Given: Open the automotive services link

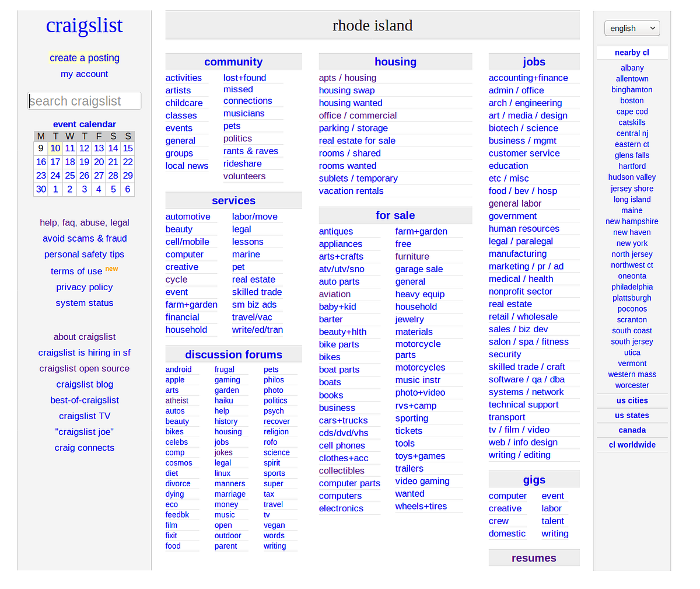Looking at the screenshot, I should tap(188, 217).
